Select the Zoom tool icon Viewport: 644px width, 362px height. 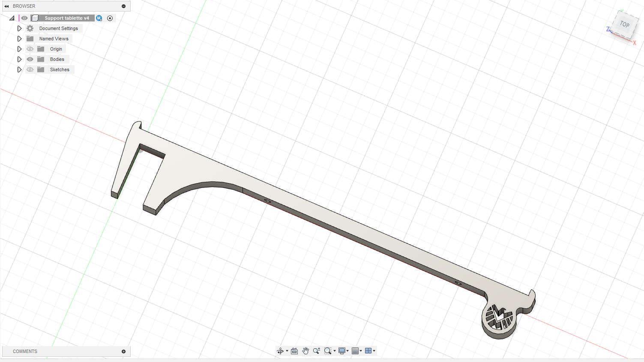click(x=317, y=351)
